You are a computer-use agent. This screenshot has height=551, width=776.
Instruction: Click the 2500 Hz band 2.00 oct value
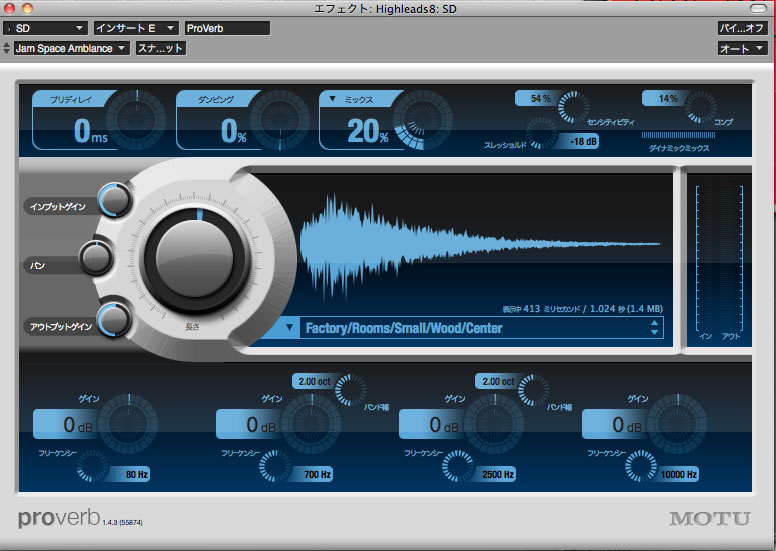(x=498, y=381)
